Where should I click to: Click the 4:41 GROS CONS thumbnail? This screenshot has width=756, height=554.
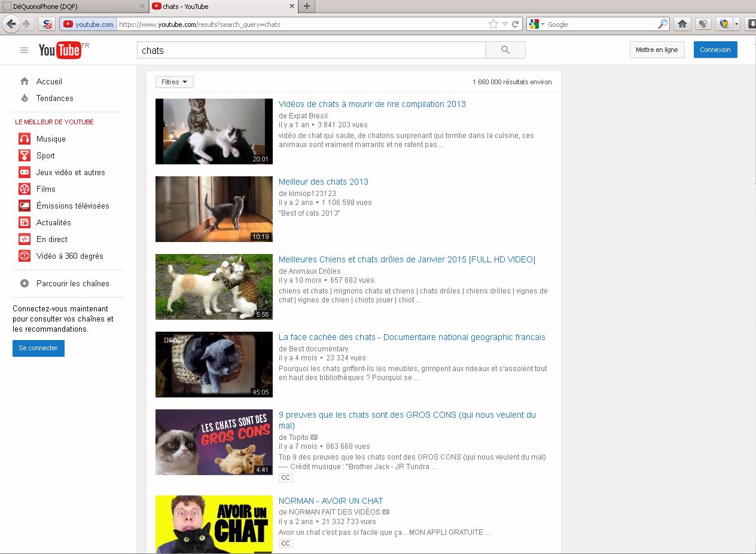click(214, 442)
